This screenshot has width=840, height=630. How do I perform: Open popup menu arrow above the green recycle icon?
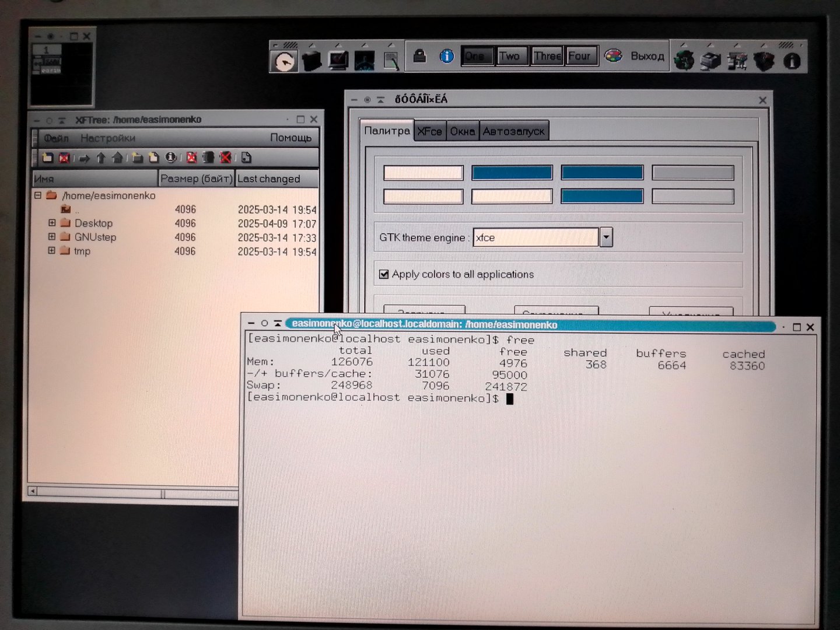click(x=683, y=45)
